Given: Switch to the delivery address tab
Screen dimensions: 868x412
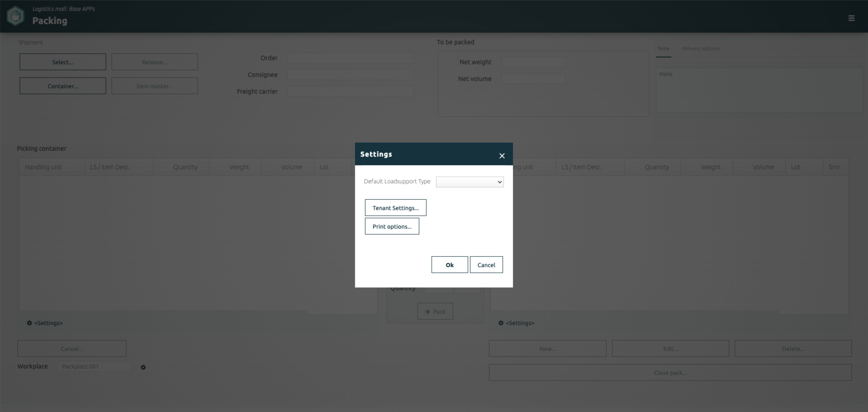Looking at the screenshot, I should tap(701, 48).
